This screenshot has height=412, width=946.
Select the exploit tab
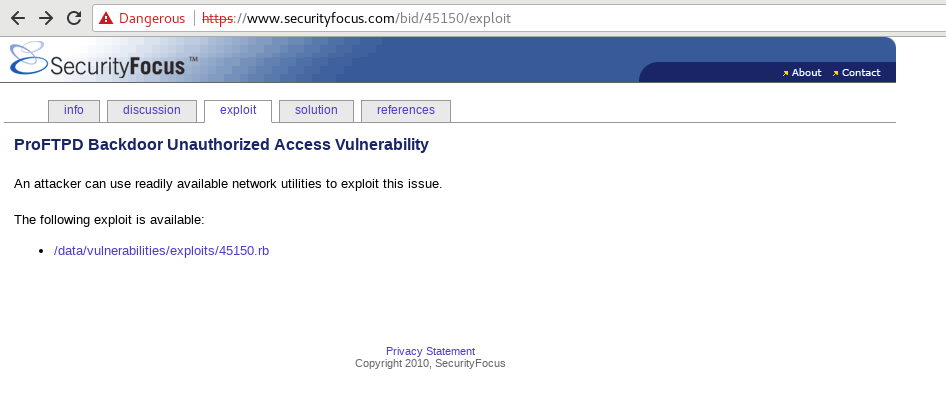(238, 111)
